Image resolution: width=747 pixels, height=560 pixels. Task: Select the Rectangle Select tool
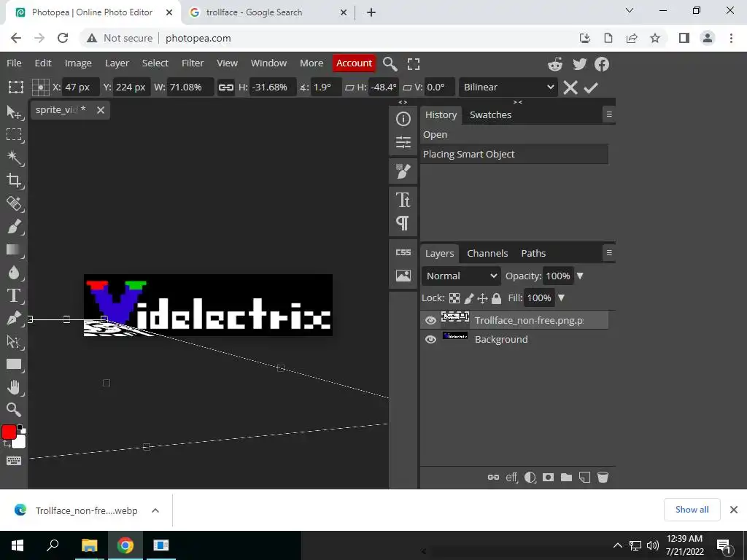(14, 135)
